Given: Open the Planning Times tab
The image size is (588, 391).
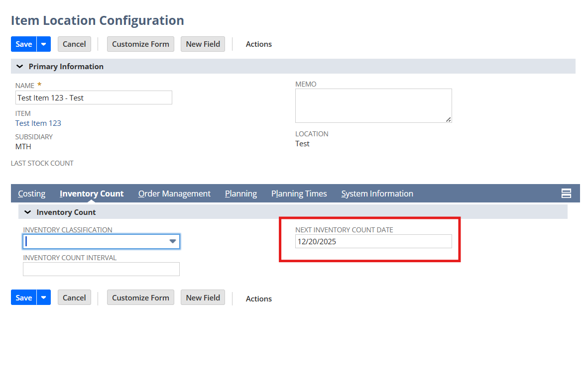Looking at the screenshot, I should (299, 194).
